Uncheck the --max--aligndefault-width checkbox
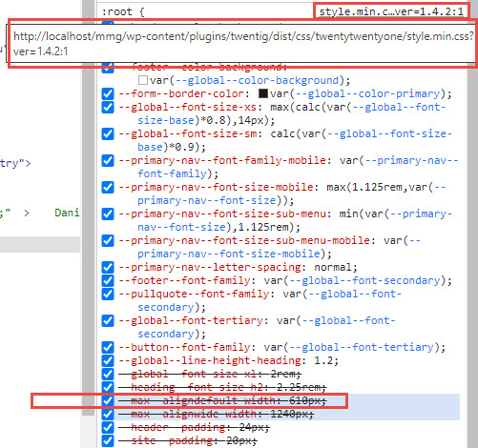Viewport: 478px width, 448px height. pyautogui.click(x=108, y=400)
